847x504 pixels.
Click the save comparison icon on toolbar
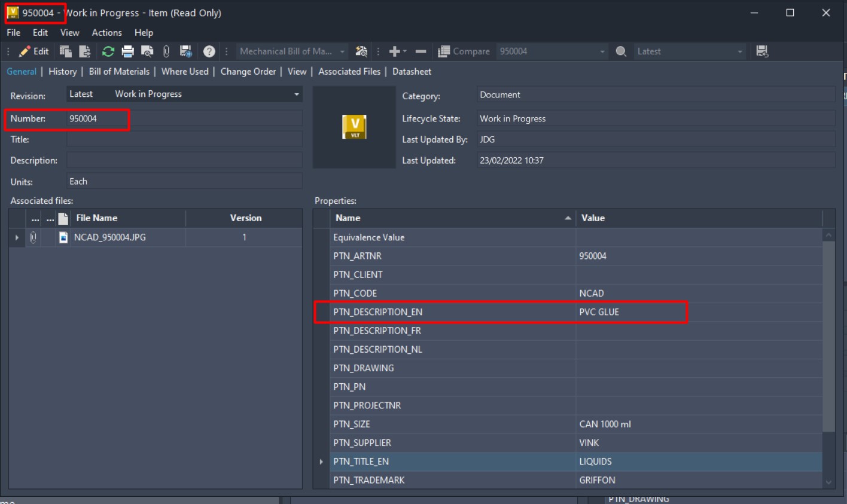click(x=761, y=51)
